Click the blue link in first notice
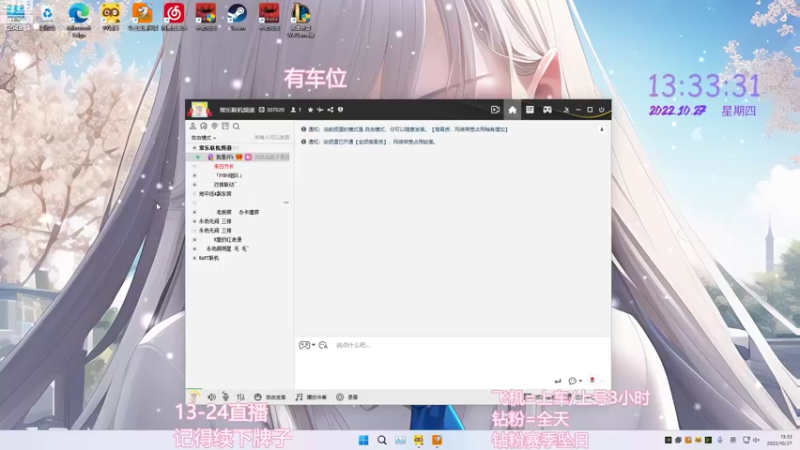This screenshot has width=800, height=450. pos(469,130)
